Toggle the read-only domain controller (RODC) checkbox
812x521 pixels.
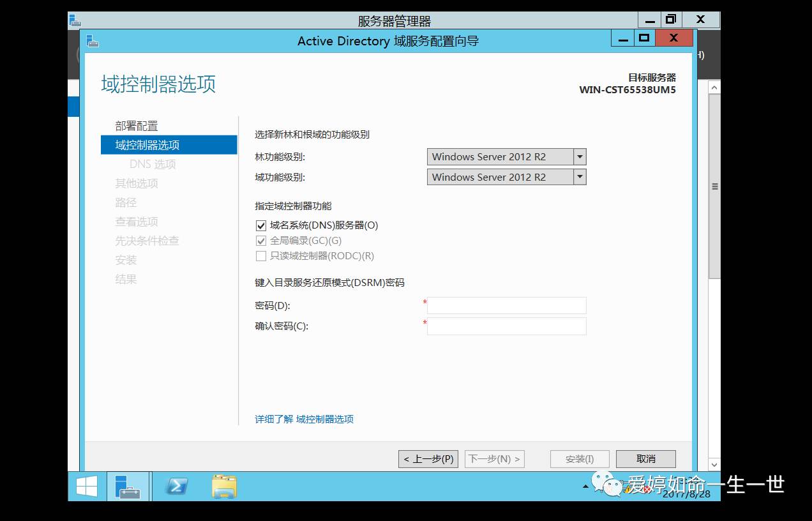click(x=260, y=256)
